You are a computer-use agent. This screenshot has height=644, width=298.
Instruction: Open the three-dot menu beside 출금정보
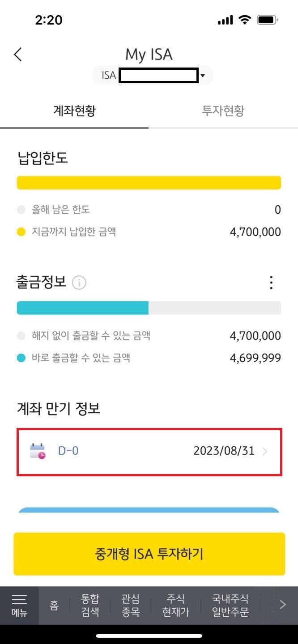click(271, 282)
